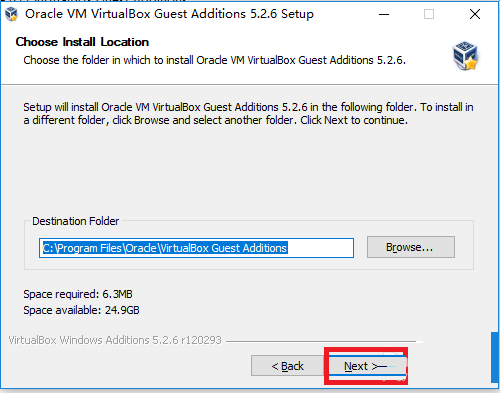Screen dimensions: 500x393
Task: Open the Browse... folder picker
Action: (411, 247)
